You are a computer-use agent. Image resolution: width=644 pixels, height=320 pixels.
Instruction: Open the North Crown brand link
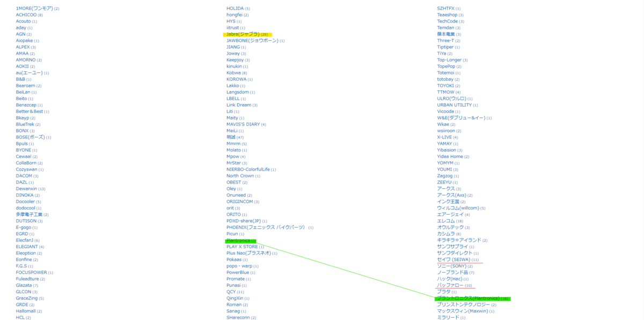coord(240,176)
